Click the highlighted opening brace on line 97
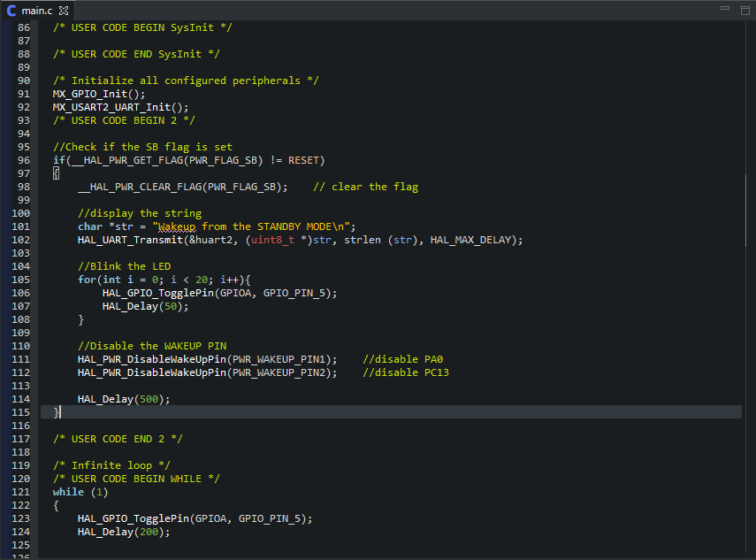The image size is (756, 560). coord(56,173)
